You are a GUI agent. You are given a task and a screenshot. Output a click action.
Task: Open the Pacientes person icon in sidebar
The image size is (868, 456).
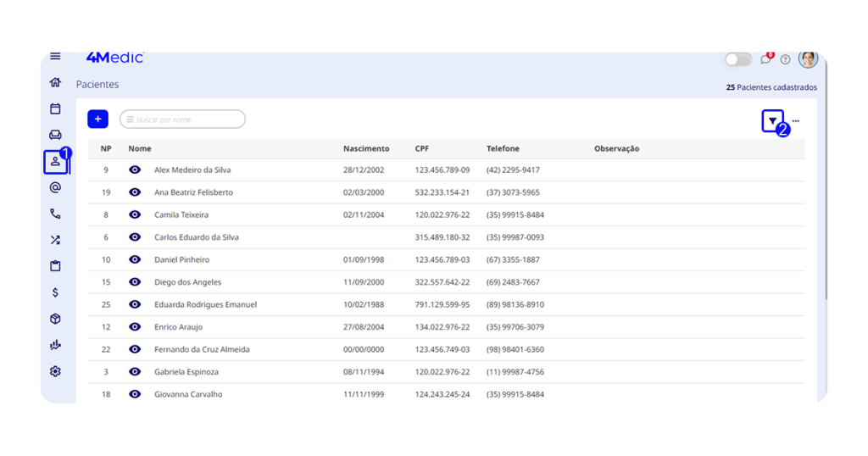coord(55,161)
